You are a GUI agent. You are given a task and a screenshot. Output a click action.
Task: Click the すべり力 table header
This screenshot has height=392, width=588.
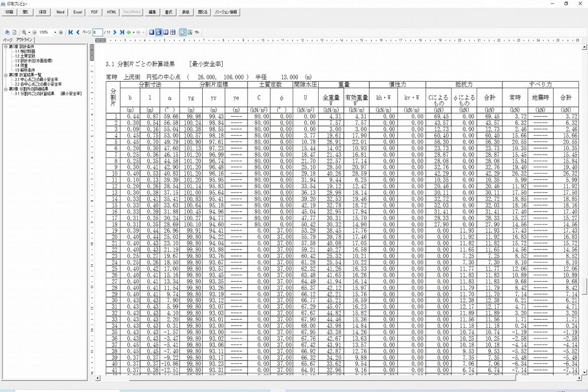tap(540, 85)
